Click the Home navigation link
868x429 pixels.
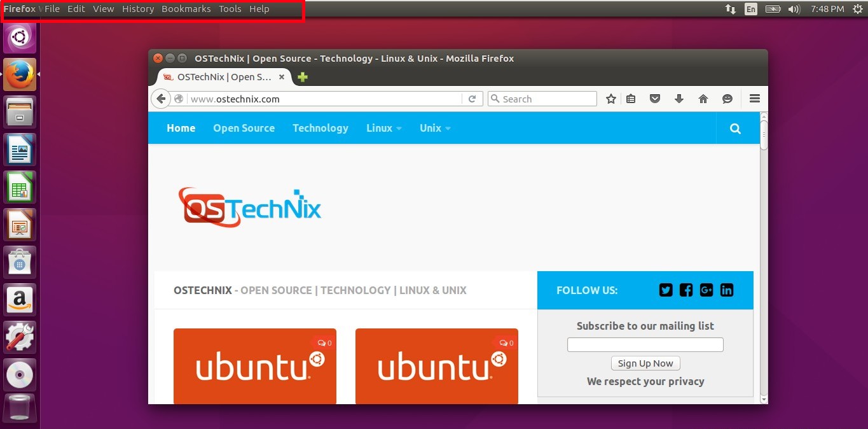tap(181, 128)
